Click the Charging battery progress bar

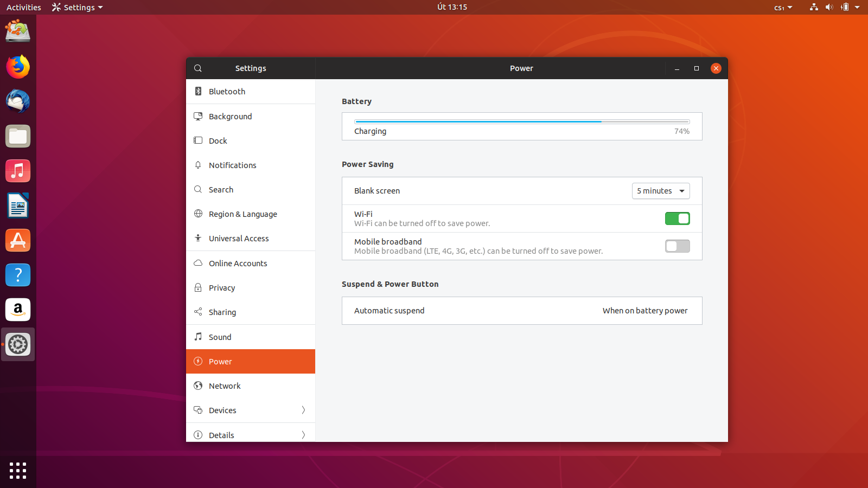coord(521,121)
